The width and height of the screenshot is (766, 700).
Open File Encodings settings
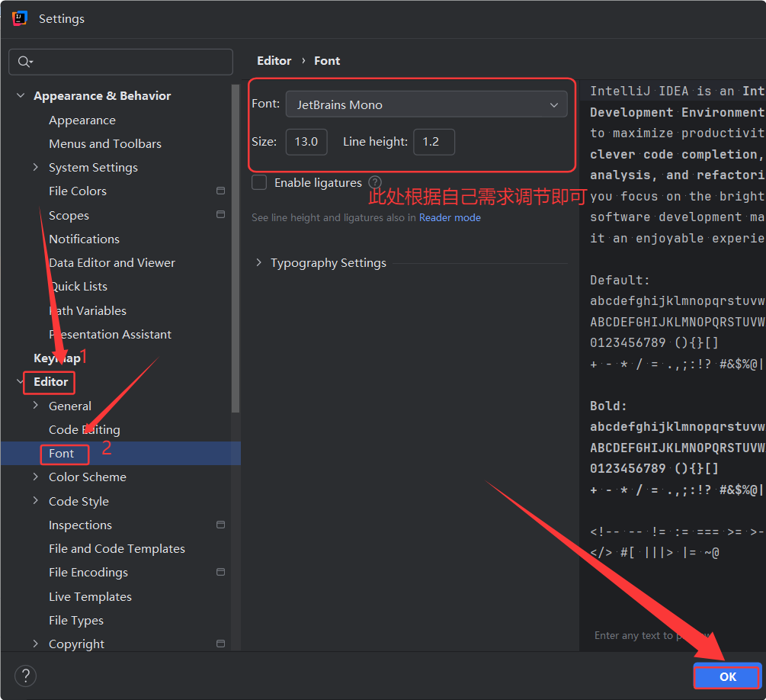(88, 573)
